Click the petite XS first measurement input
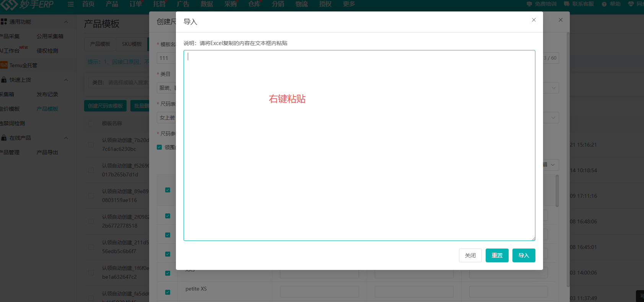 coord(319,292)
